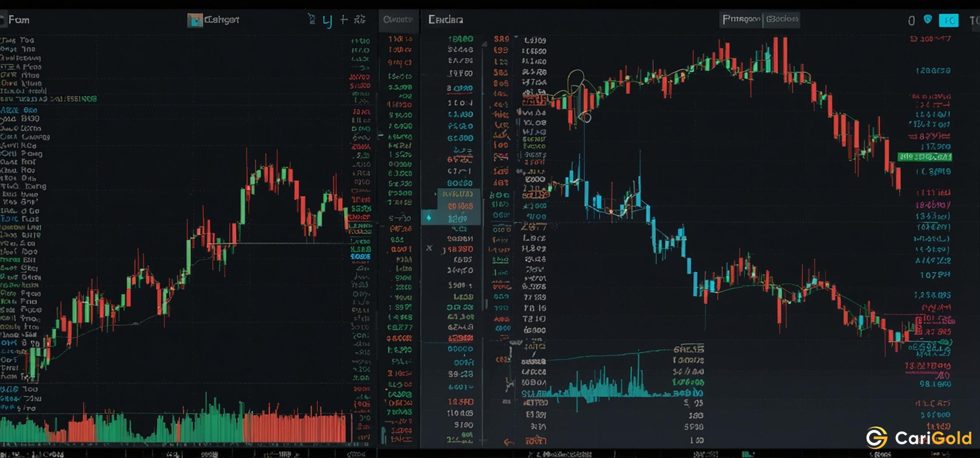
Task: Click the teal square icon in the top bar
Action: (195, 20)
